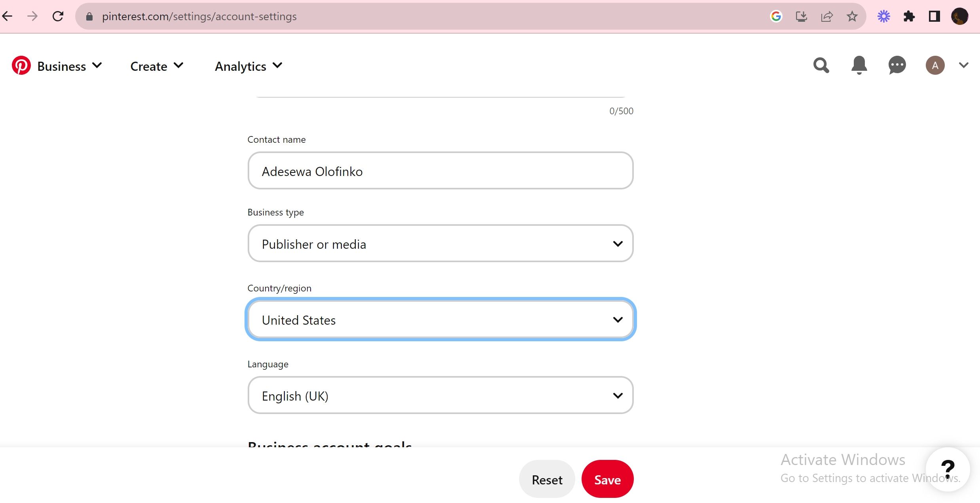The image size is (980, 503).
Task: Expand the account chevron next to avatar
Action: [x=963, y=65]
